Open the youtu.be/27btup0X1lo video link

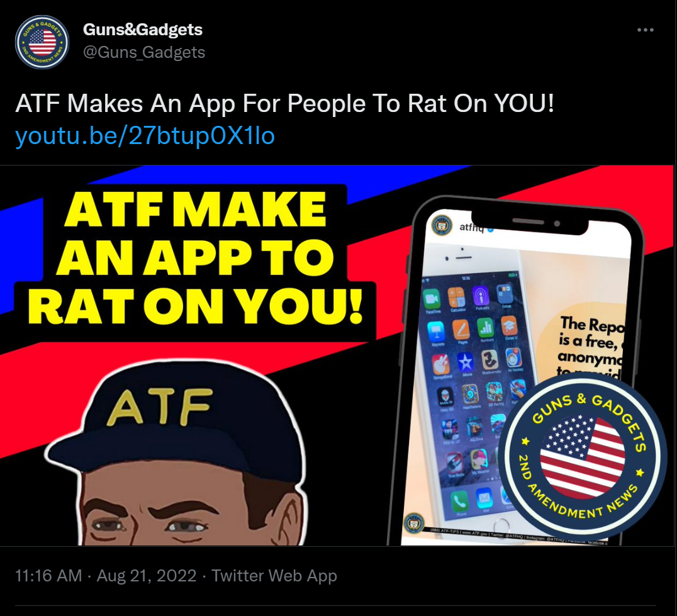point(145,135)
